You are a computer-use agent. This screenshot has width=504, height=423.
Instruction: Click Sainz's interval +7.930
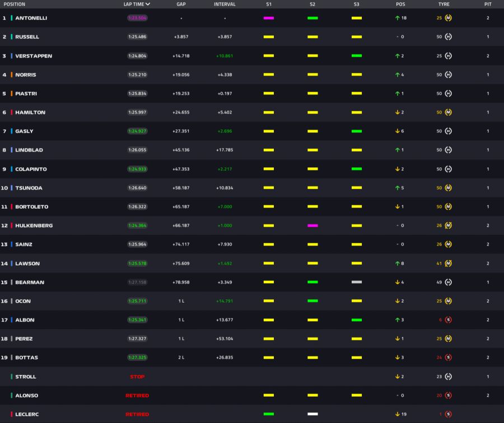point(225,244)
